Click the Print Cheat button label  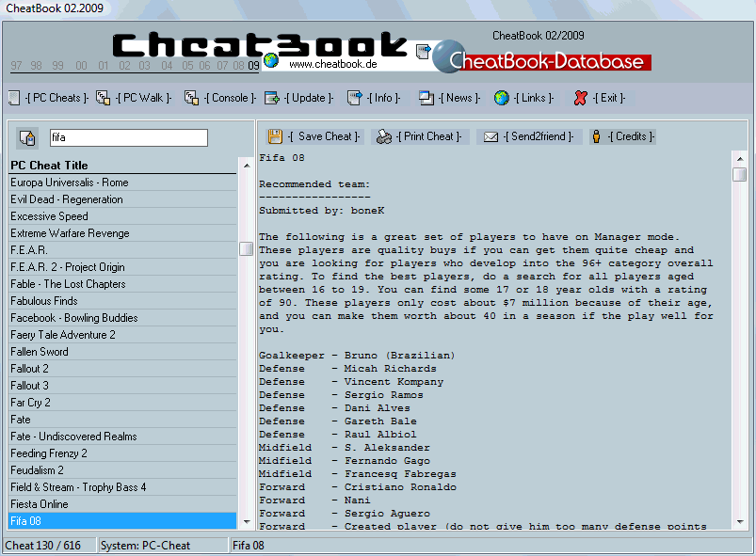pyautogui.click(x=428, y=136)
